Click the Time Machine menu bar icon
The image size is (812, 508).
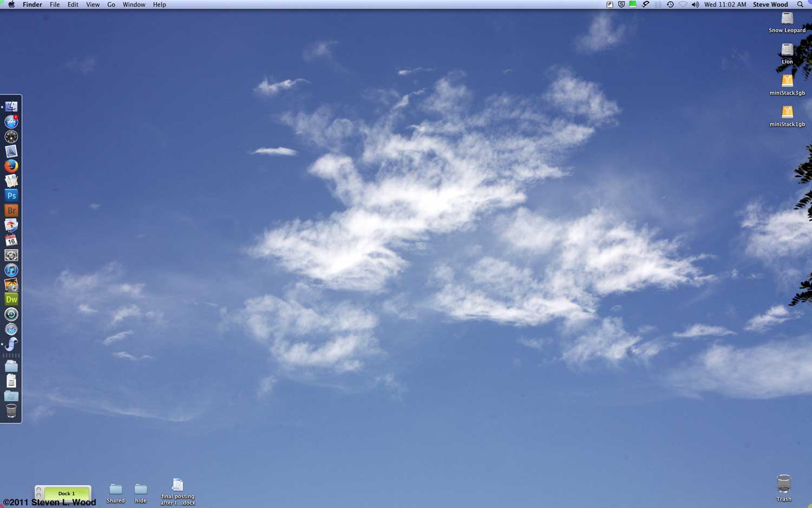670,4
